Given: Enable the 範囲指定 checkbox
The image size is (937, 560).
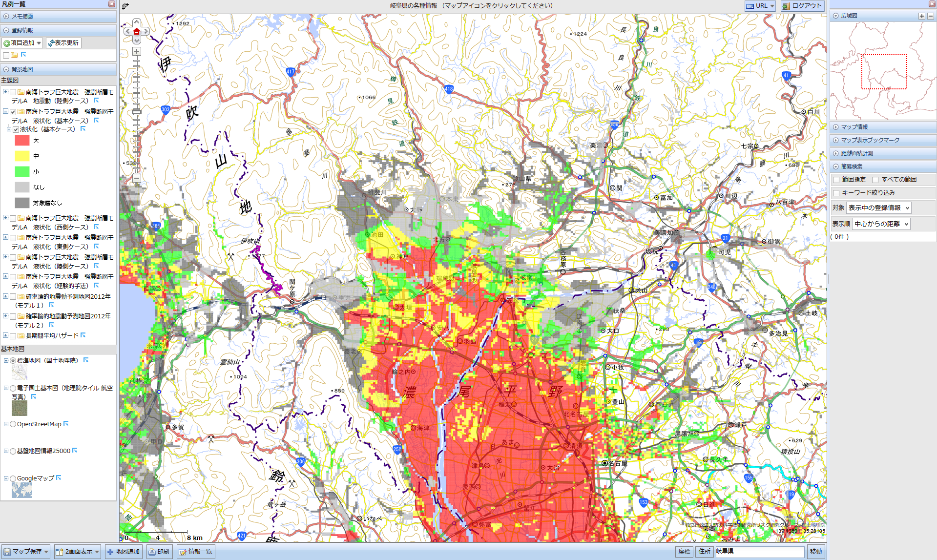Looking at the screenshot, I should click(836, 180).
